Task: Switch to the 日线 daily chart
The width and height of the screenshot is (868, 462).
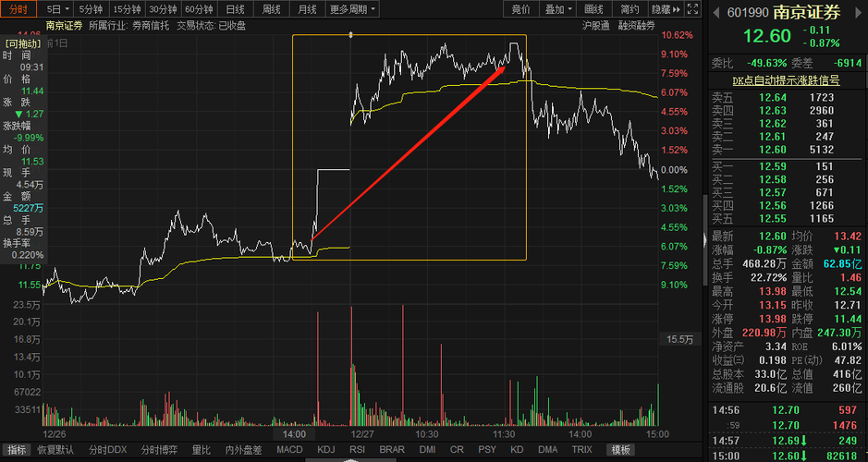Action: [236, 9]
